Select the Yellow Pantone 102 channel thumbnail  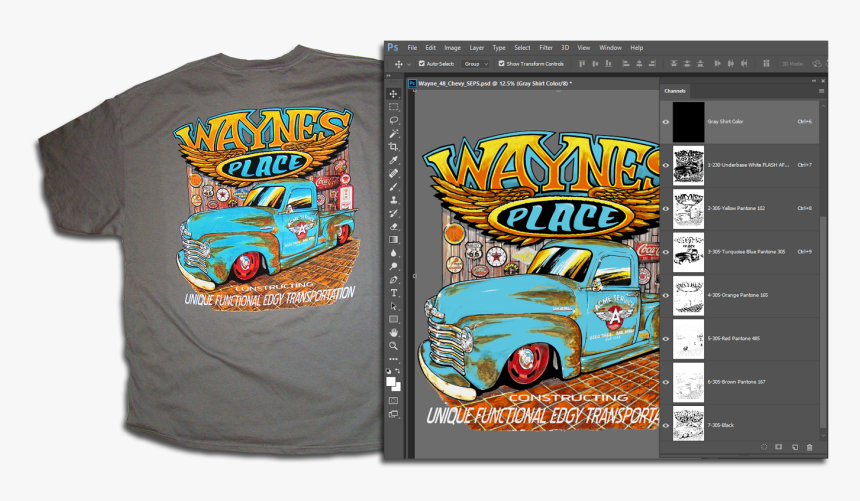[688, 209]
